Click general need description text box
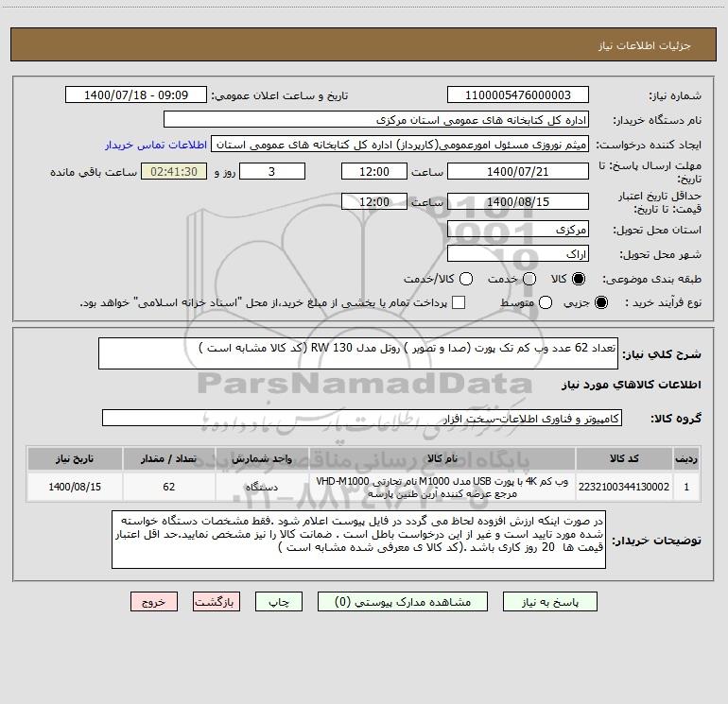The image size is (728, 704). (358, 353)
